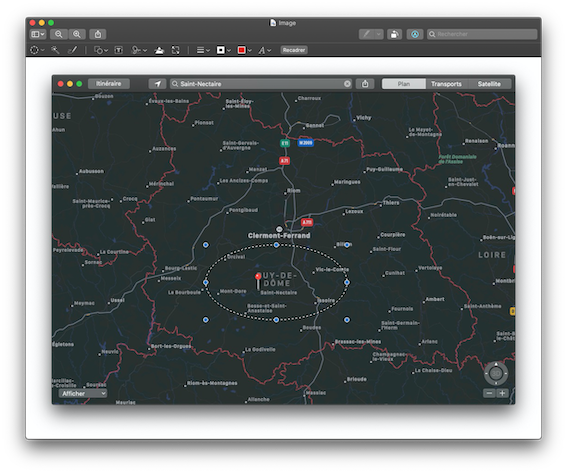
Task: Toggle the markup toolbar button
Action: pyautogui.click(x=415, y=34)
